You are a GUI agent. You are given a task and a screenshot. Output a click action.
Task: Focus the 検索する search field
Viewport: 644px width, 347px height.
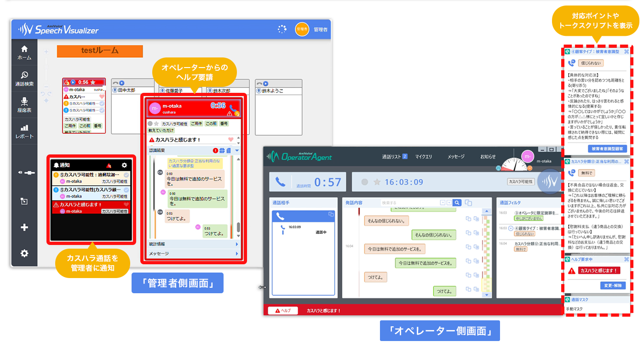pos(410,203)
